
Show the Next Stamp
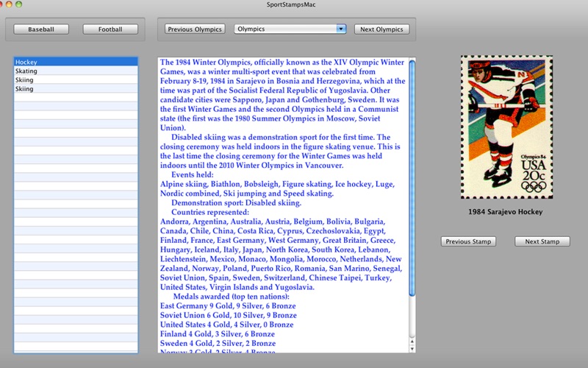(x=542, y=241)
